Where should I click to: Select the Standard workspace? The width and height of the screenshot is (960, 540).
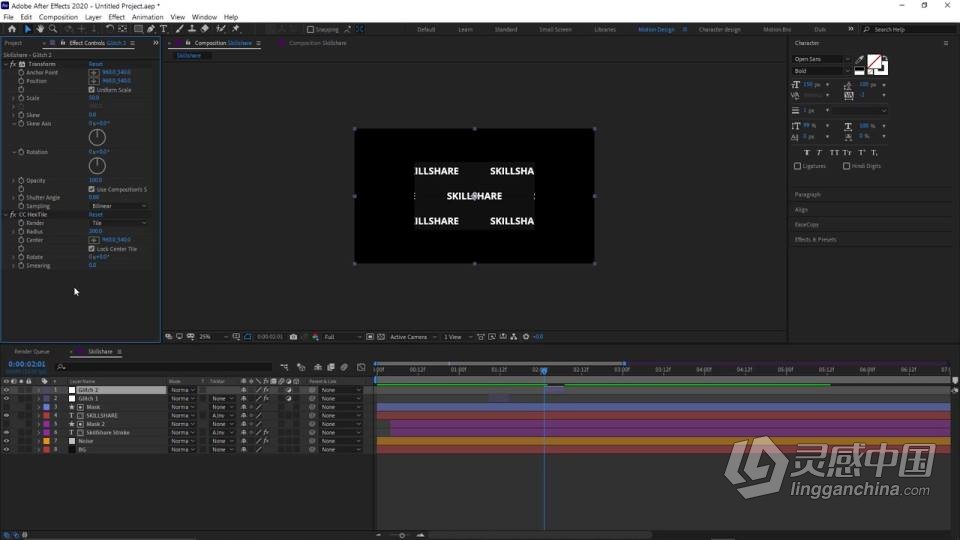(x=506, y=29)
